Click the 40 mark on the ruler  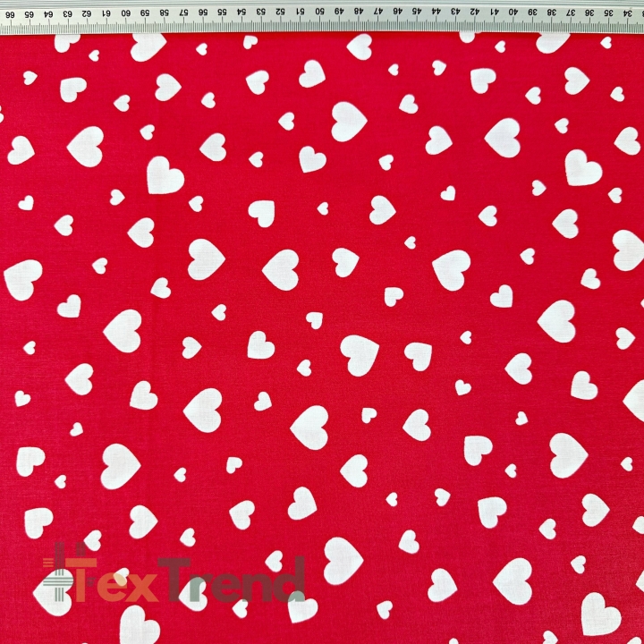513,12
